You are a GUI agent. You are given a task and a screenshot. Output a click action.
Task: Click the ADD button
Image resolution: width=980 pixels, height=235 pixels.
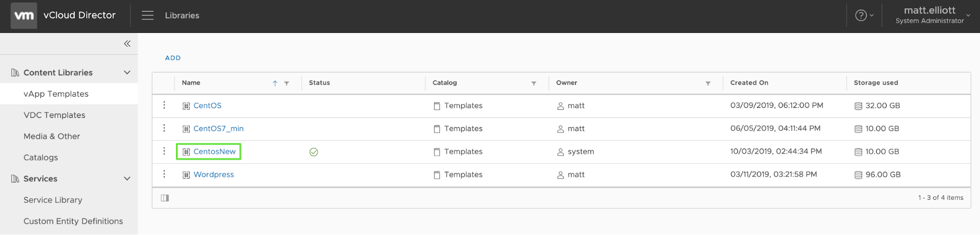pos(173,58)
